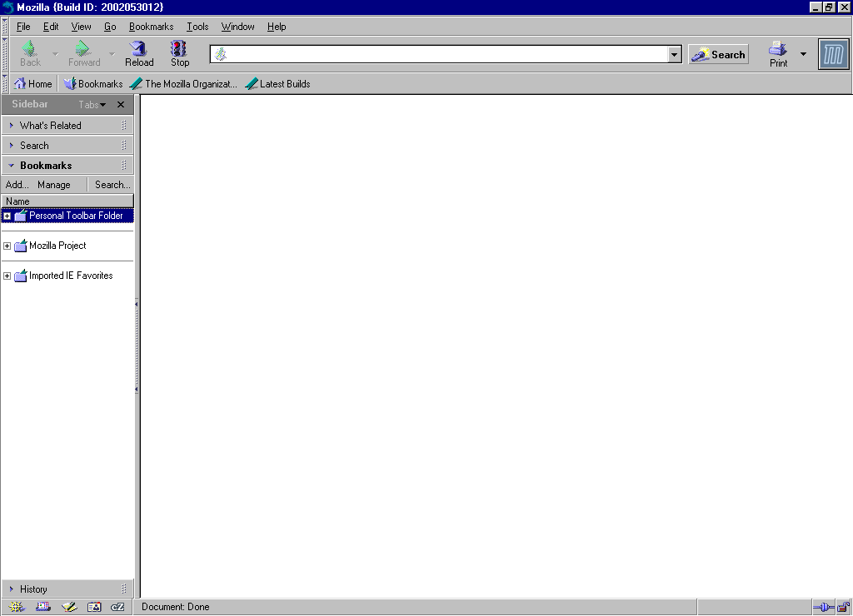853x616 pixels.
Task: Open the View menu
Action: click(81, 27)
